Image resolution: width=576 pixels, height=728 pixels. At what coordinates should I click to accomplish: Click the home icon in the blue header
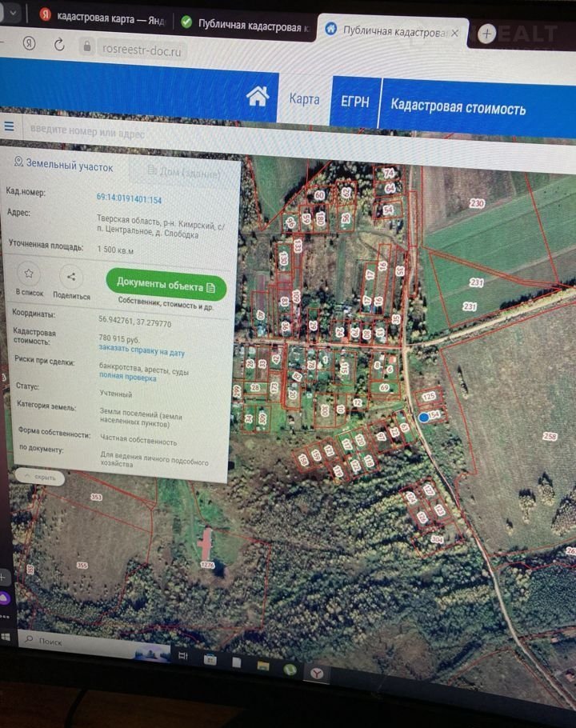coord(258,97)
